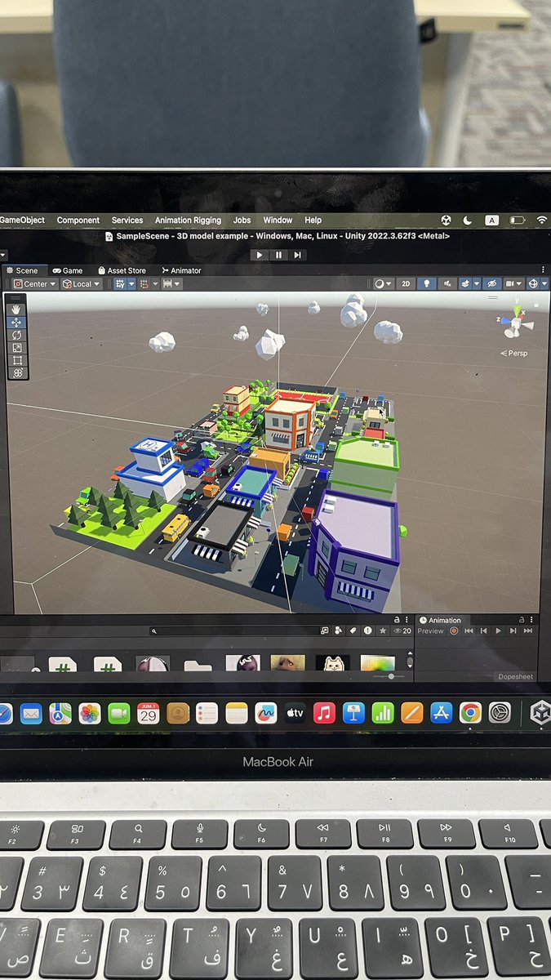Switch to the Game tab
This screenshot has width=551, height=980.
[x=68, y=270]
